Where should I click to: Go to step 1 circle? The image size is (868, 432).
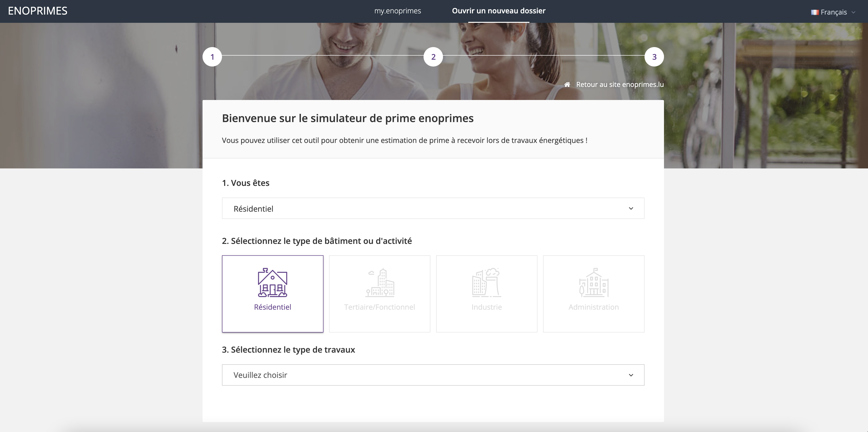click(x=212, y=57)
